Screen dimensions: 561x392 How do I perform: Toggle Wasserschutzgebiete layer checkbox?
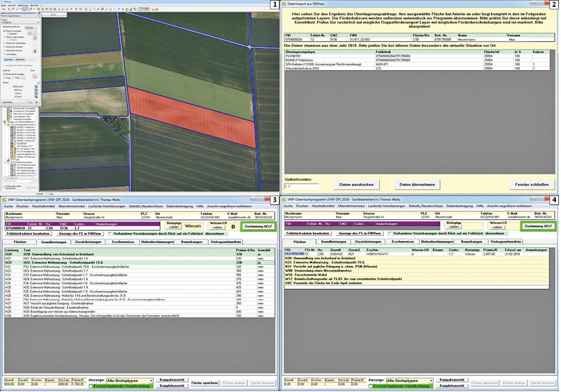point(8,119)
